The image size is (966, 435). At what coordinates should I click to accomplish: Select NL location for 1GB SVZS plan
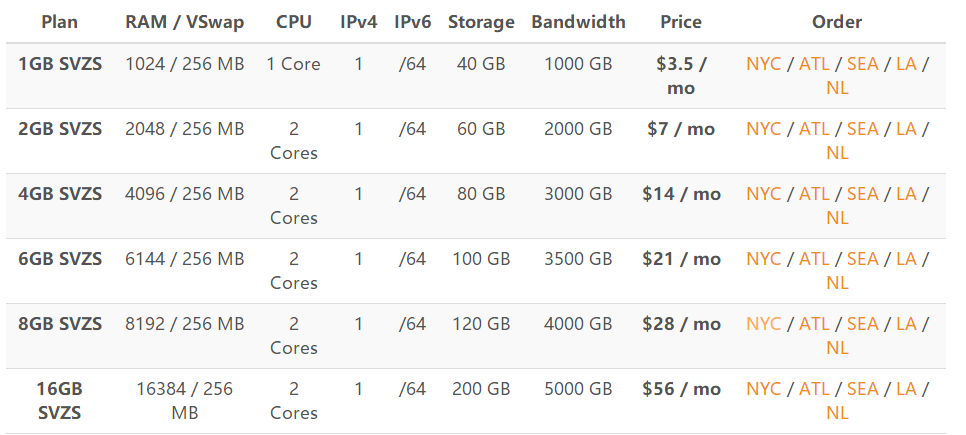pos(837,88)
